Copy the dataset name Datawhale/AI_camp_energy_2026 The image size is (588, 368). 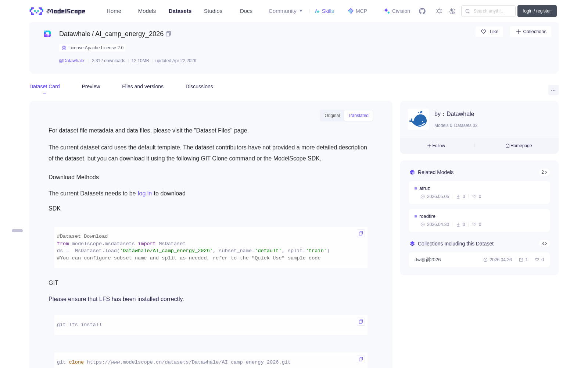[x=168, y=34]
